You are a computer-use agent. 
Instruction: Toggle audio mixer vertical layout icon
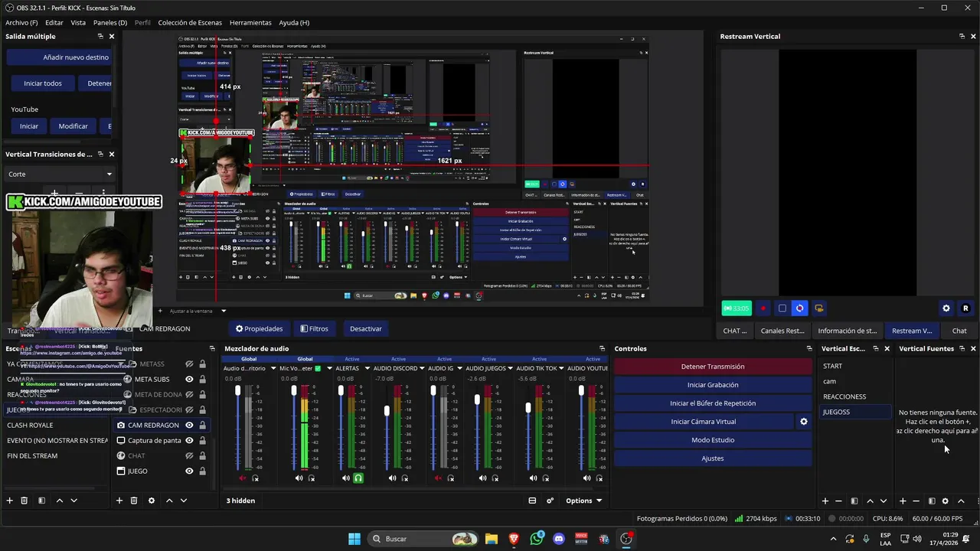tap(532, 500)
